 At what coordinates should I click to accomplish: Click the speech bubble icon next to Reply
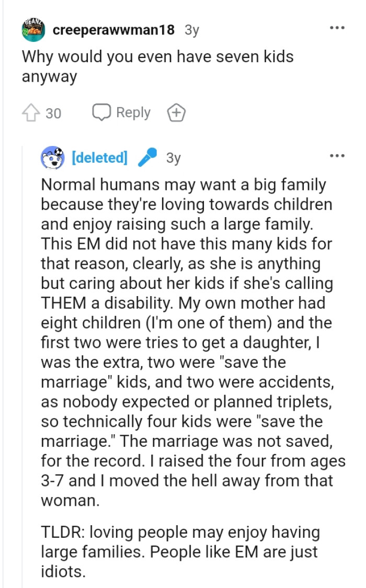(102, 112)
